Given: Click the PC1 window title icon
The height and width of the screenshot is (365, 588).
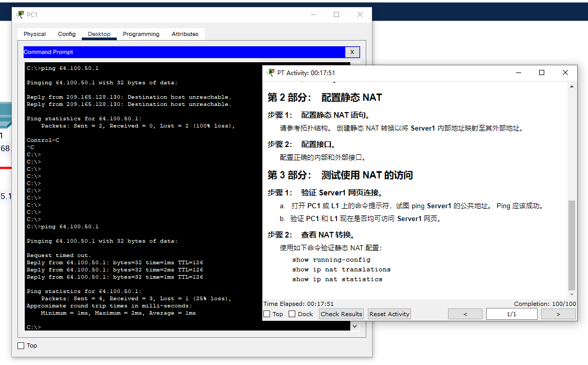Looking at the screenshot, I should point(20,14).
